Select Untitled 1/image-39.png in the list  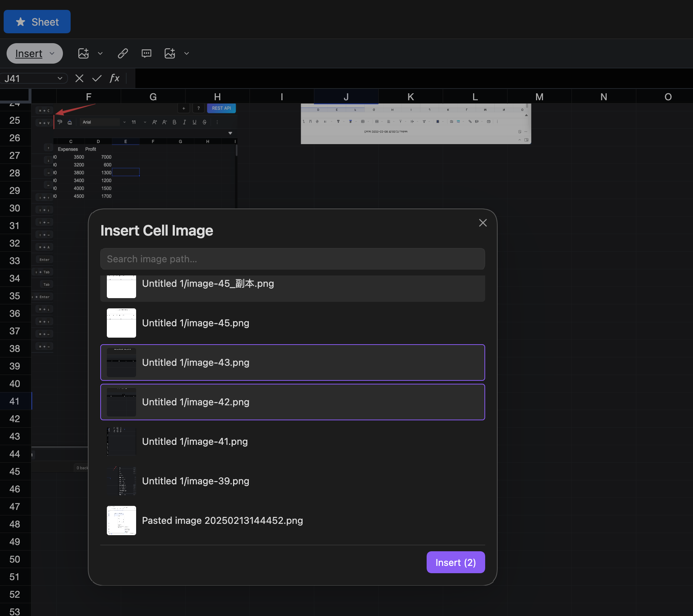[293, 481]
